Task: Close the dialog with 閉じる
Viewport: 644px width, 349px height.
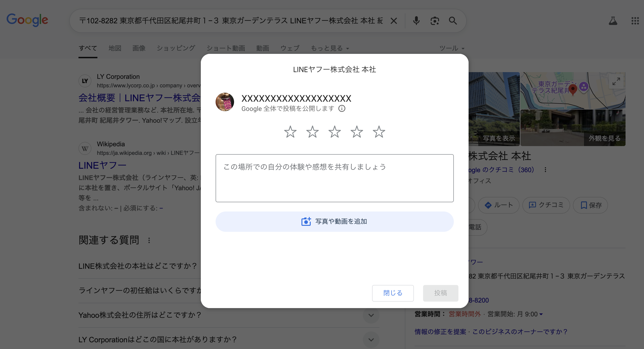Action: [x=393, y=293]
